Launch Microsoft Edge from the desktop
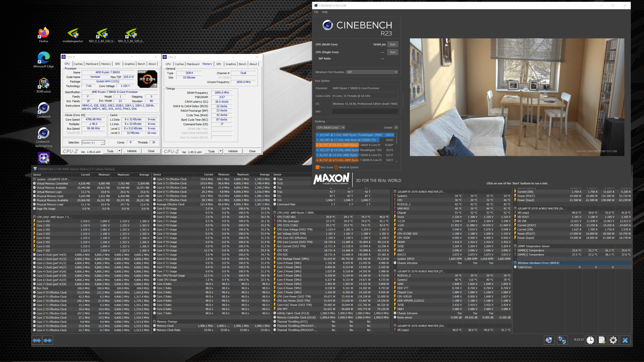This screenshot has height=362, width=644. (x=44, y=60)
